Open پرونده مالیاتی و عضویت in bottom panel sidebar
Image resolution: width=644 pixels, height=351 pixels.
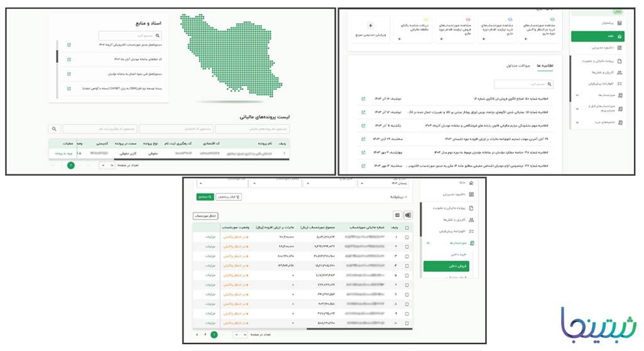tap(453, 208)
